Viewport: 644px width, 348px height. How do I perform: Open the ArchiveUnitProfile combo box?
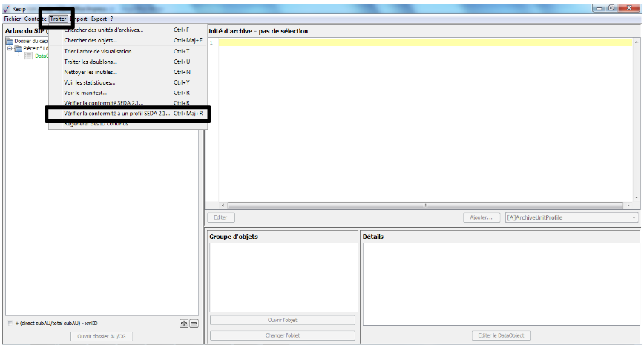571,217
